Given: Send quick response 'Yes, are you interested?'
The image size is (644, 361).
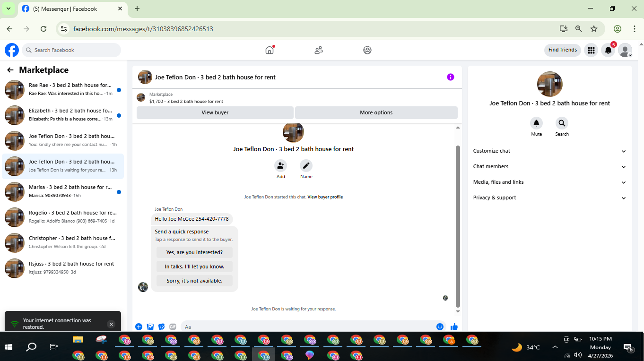Looking at the screenshot, I should click(x=194, y=252).
